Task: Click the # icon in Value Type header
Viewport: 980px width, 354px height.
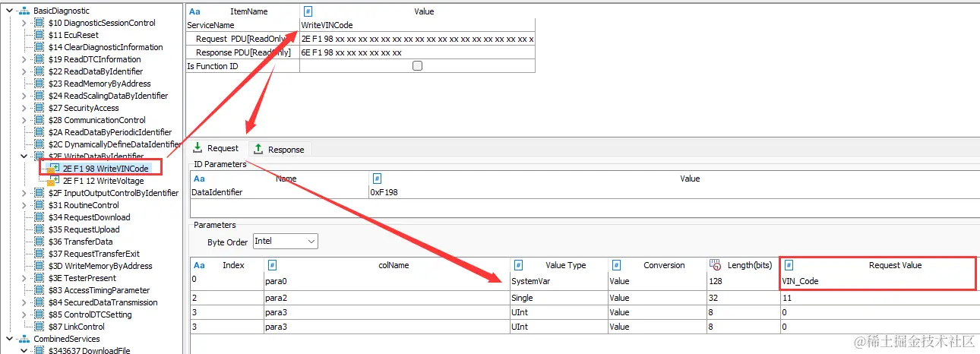Action: [x=519, y=265]
